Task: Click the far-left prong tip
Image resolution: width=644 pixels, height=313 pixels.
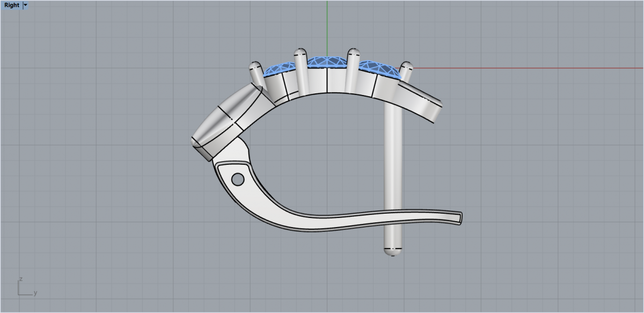Action: tap(255, 66)
